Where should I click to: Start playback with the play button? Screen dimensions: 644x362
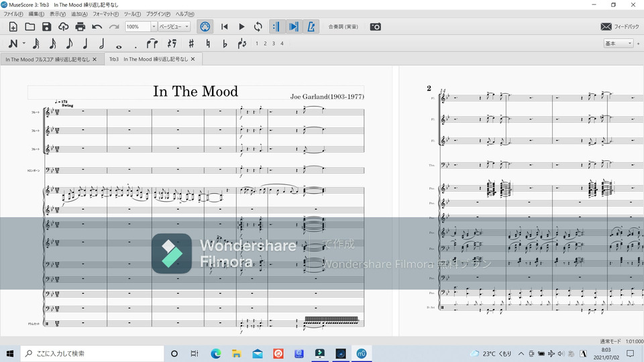click(x=241, y=27)
